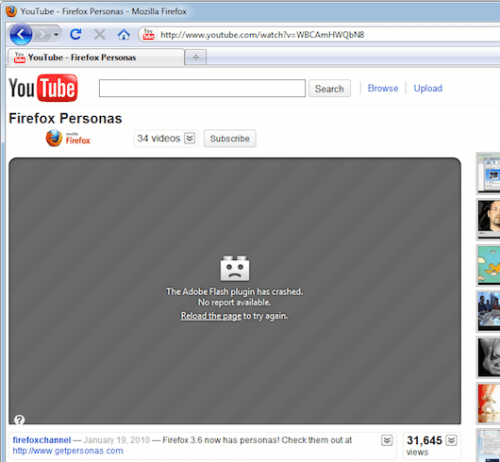The height and width of the screenshot is (462, 500).
Task: Open the Upload link
Action: pyautogui.click(x=428, y=88)
